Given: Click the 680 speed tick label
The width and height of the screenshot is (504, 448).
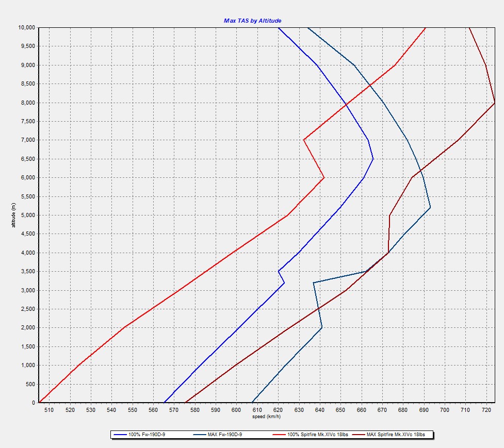Looking at the screenshot, I should coord(403,410).
